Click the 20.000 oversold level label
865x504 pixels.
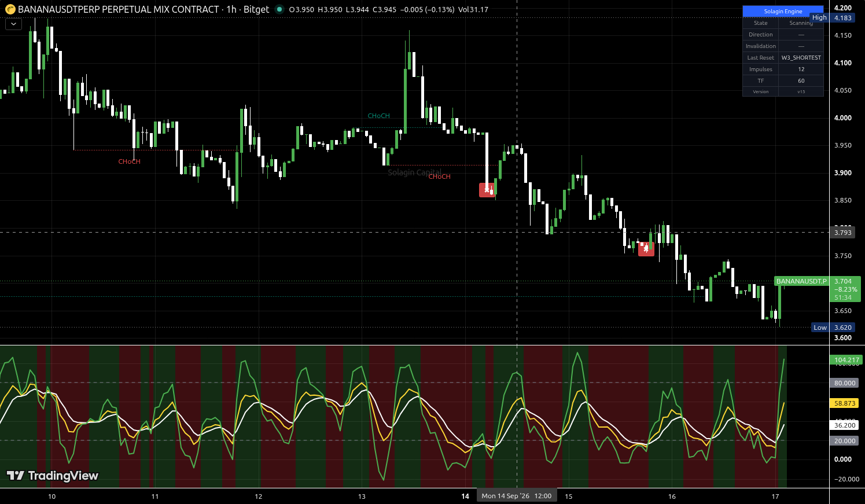tap(845, 441)
